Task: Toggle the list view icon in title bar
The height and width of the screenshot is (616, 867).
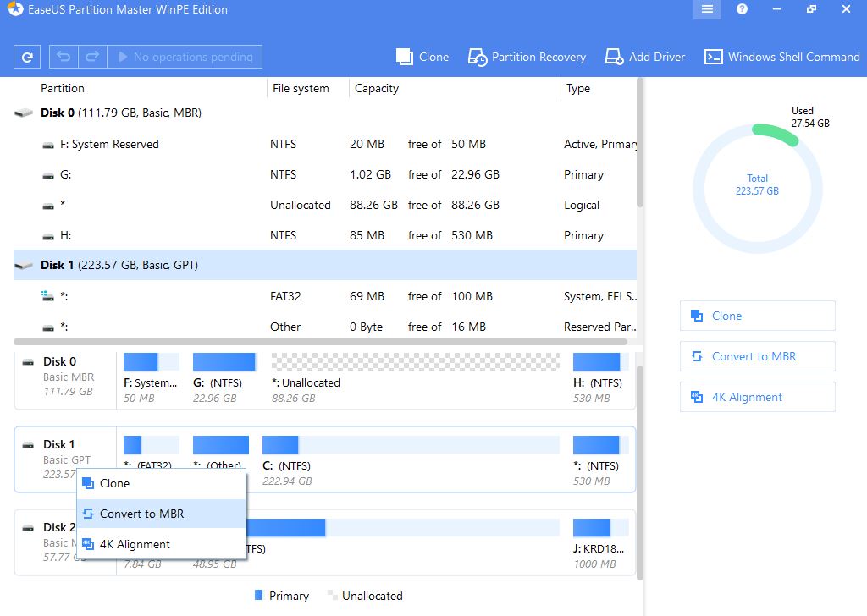Action: coord(707,10)
